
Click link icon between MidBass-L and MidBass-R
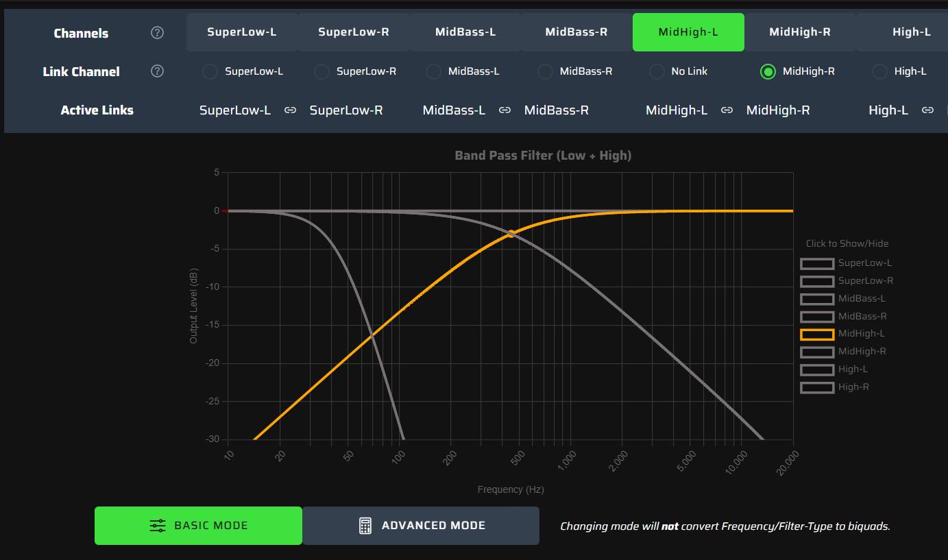(x=505, y=110)
